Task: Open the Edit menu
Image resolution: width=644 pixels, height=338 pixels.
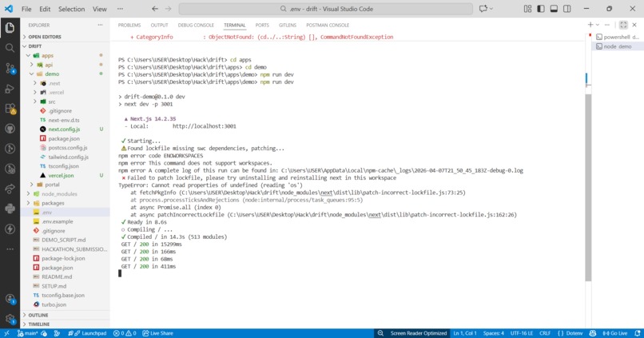Action: coord(45,9)
